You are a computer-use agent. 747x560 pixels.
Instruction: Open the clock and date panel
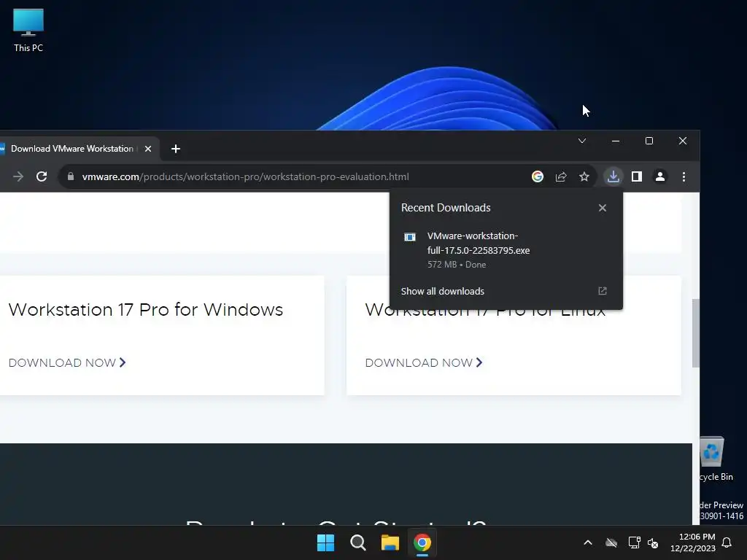[x=693, y=542]
